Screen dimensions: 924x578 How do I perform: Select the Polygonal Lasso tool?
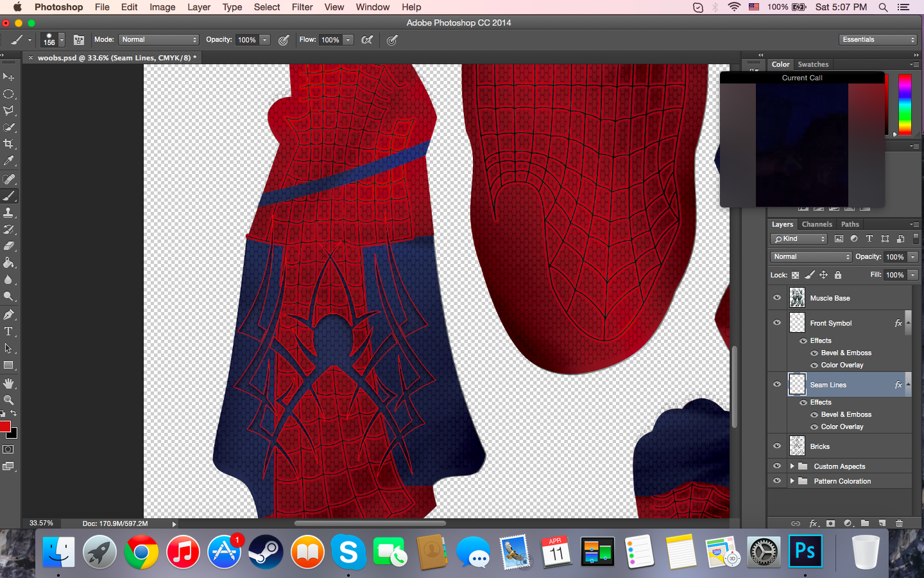(8, 110)
